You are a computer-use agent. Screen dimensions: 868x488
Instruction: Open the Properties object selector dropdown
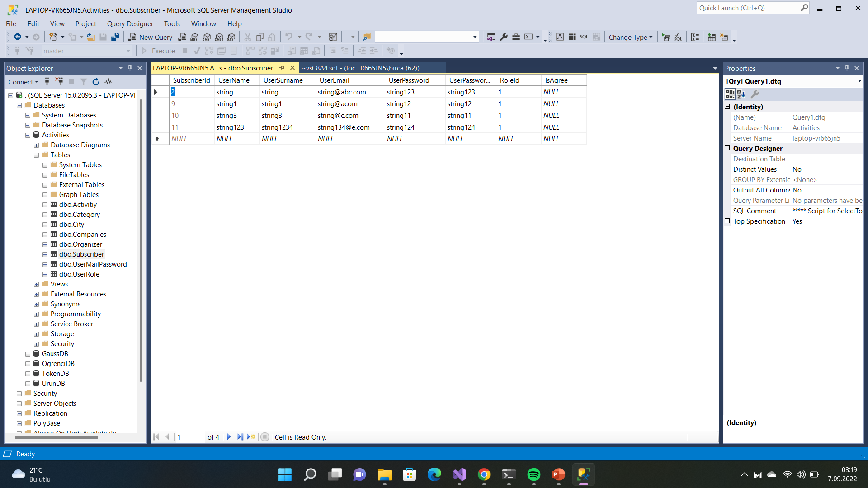[x=859, y=81]
